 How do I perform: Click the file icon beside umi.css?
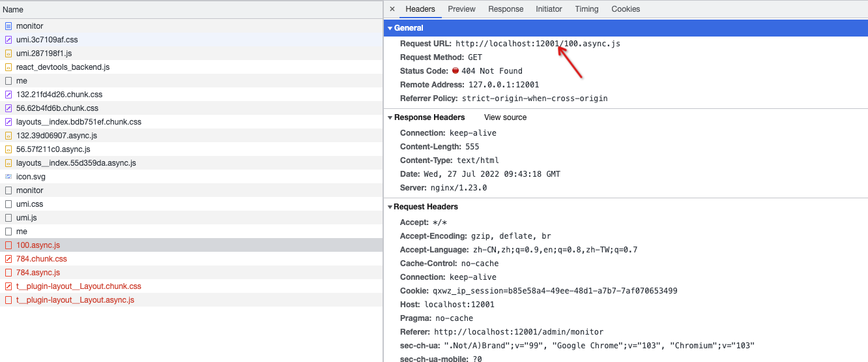[x=8, y=204]
